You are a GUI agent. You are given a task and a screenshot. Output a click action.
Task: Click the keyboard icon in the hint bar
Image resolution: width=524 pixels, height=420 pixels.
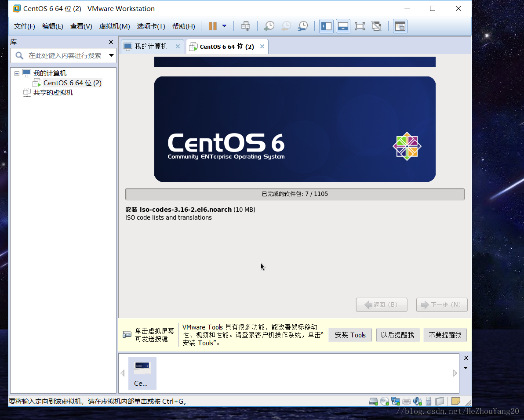[x=127, y=334]
